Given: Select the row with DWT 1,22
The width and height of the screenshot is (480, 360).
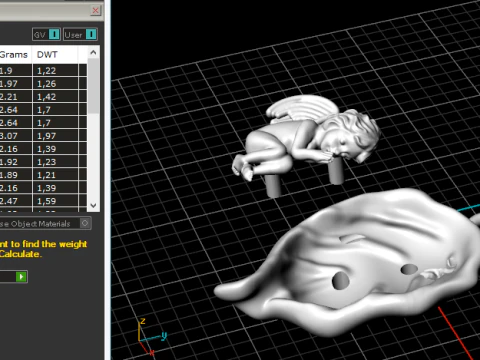Looking at the screenshot, I should 43,70.
